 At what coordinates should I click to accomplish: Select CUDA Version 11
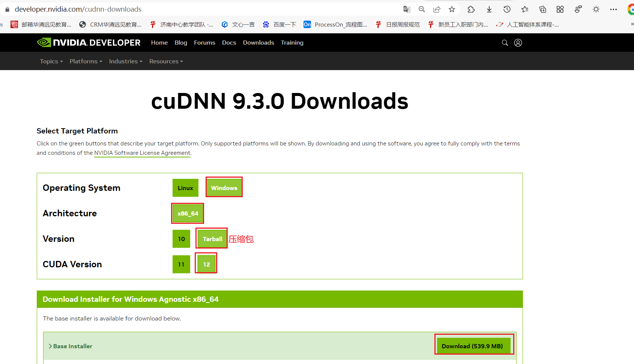pos(181,264)
